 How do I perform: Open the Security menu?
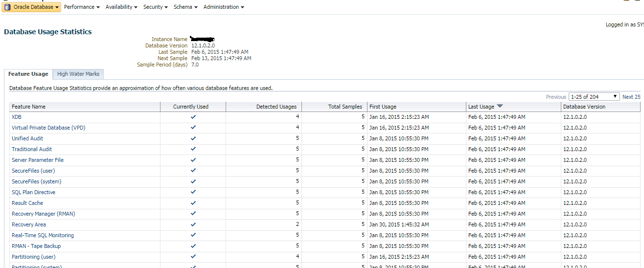(155, 7)
